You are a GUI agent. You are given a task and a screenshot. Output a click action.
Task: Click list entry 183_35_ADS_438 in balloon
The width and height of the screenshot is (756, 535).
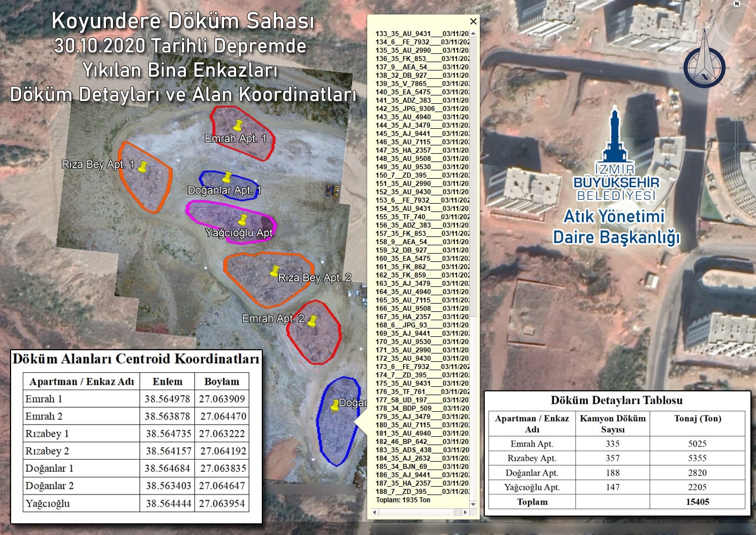click(422, 450)
